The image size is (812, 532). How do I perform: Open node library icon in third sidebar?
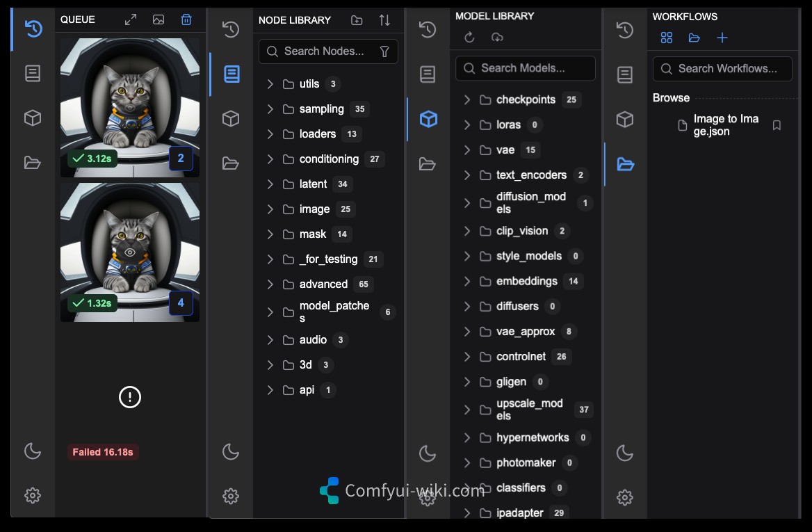[428, 74]
